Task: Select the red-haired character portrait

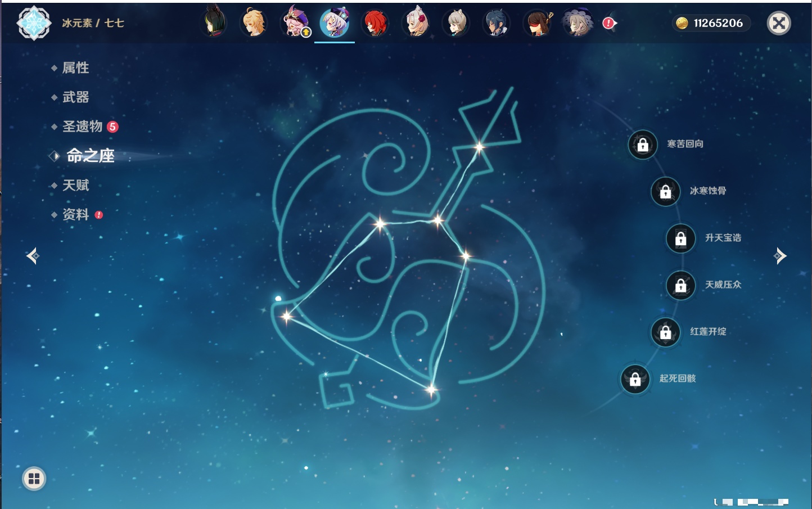Action: [x=375, y=23]
